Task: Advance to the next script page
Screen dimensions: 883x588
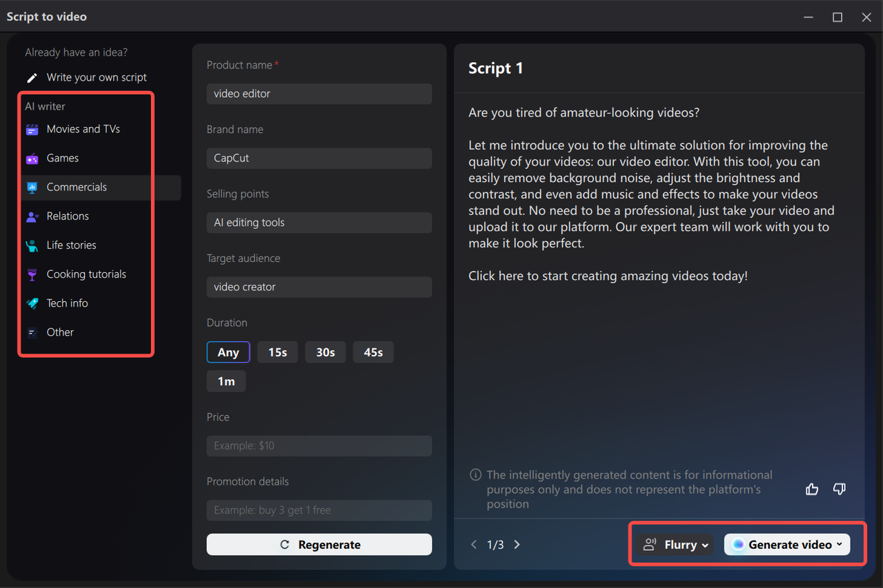Action: coord(517,544)
